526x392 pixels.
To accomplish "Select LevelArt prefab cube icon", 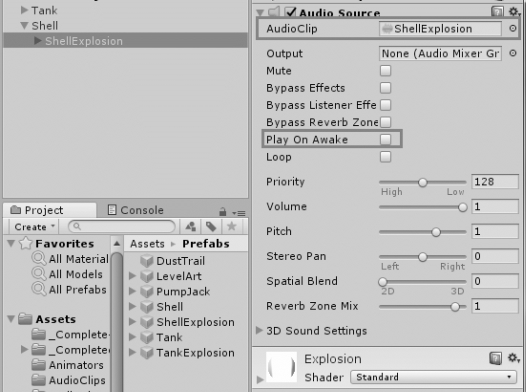I will [147, 276].
